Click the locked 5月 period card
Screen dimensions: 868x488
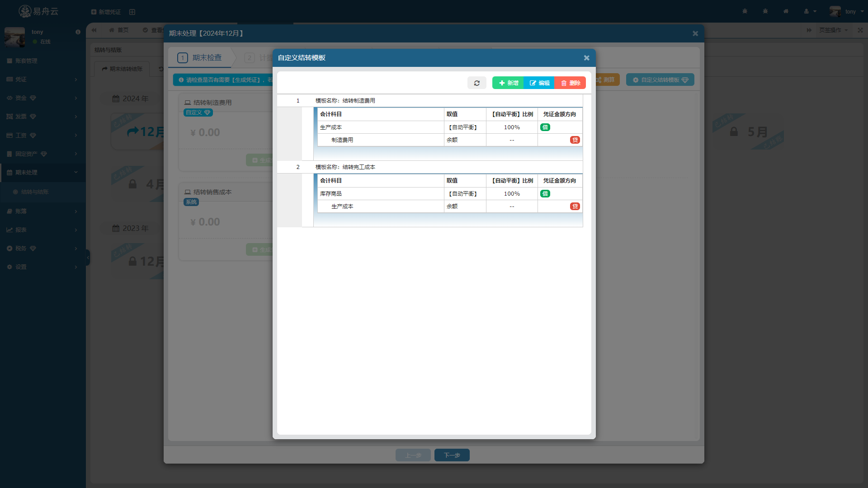click(x=748, y=131)
